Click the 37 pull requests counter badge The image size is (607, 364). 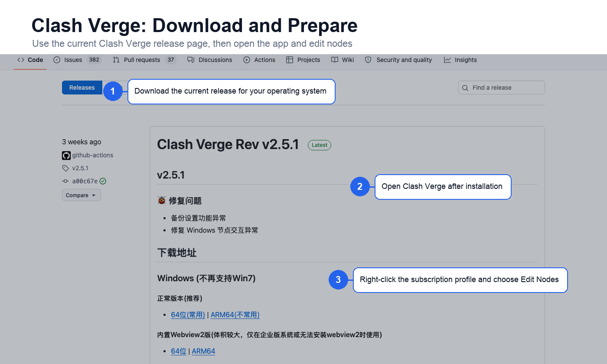tap(171, 60)
